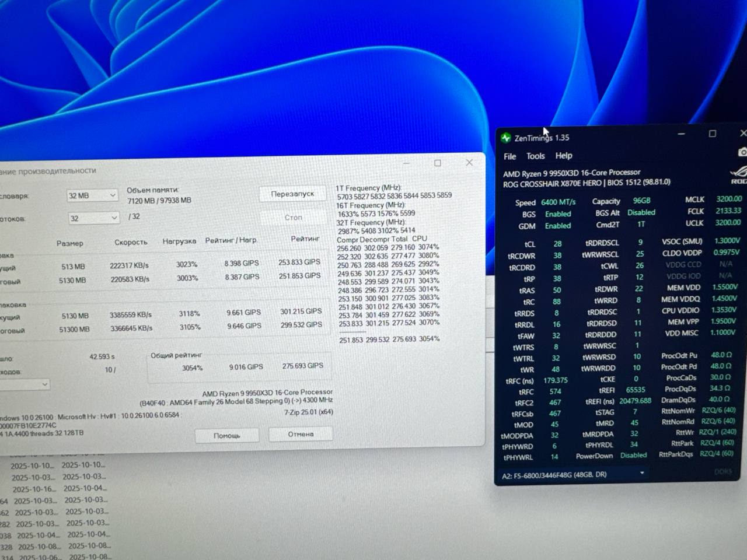747x560 pixels.
Task: Click the CLDO VDDP value 0.9975V
Action: tap(727, 253)
